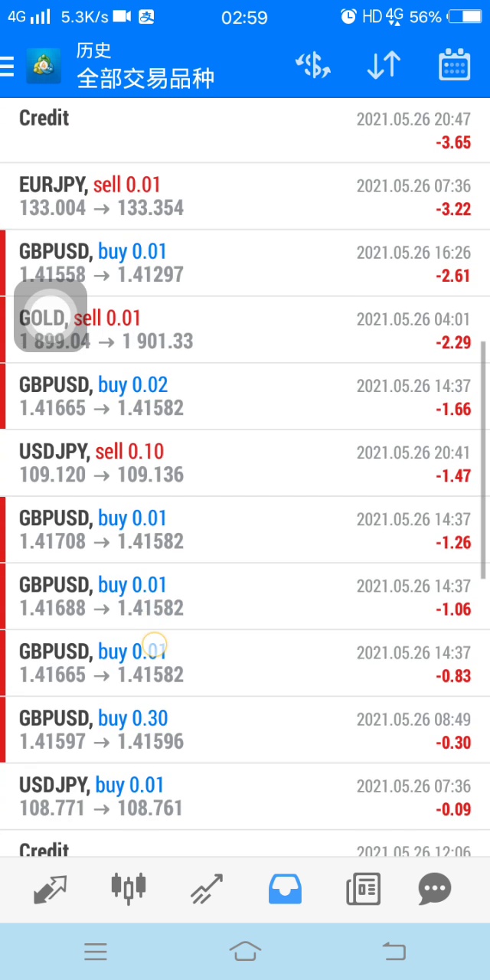Open the Chat messages tab
This screenshot has height=980, width=490.
(435, 889)
